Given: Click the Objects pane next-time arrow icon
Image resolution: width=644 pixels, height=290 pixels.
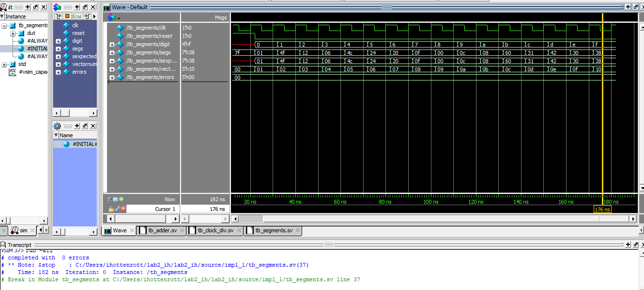Looking at the screenshot, I should click(x=87, y=16).
